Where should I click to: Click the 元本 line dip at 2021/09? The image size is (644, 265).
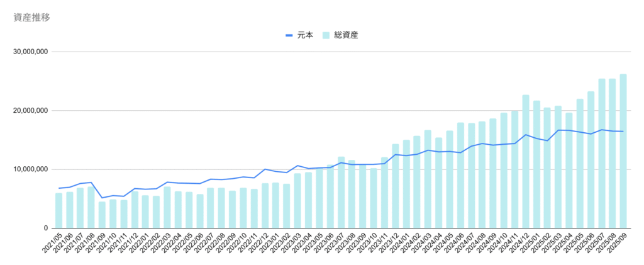[x=102, y=198]
